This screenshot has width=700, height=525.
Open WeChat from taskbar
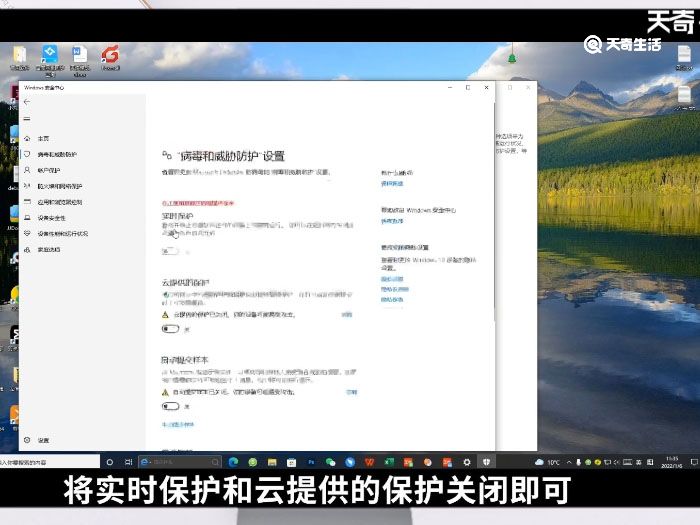tap(330, 462)
